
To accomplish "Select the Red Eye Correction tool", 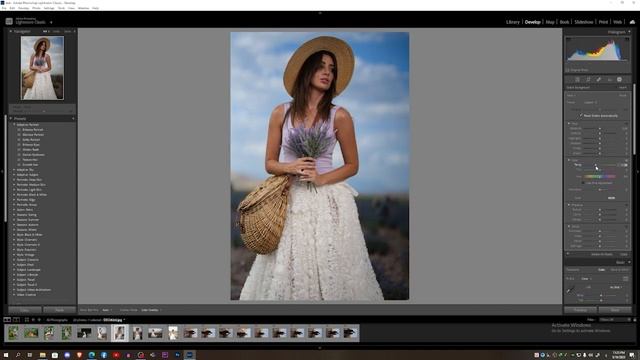I will click(609, 80).
